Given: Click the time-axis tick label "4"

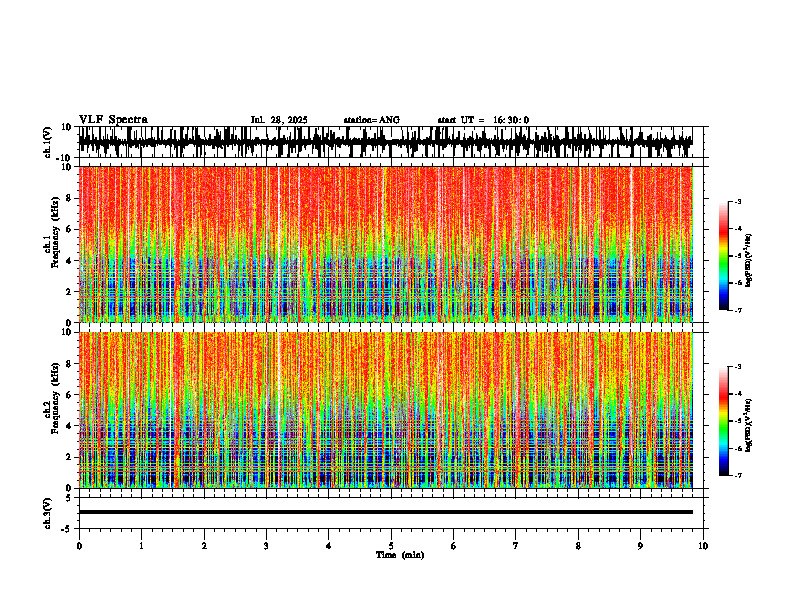Looking at the screenshot, I should pyautogui.click(x=329, y=546).
